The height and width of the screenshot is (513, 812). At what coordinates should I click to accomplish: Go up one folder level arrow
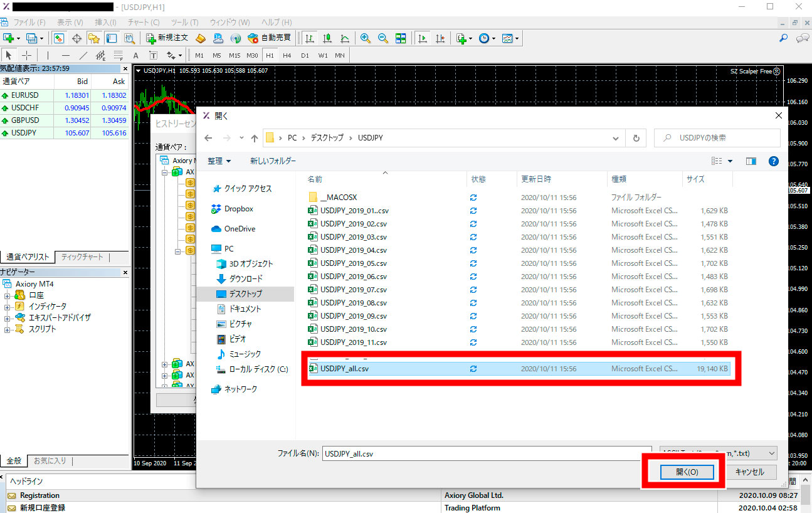tap(254, 138)
